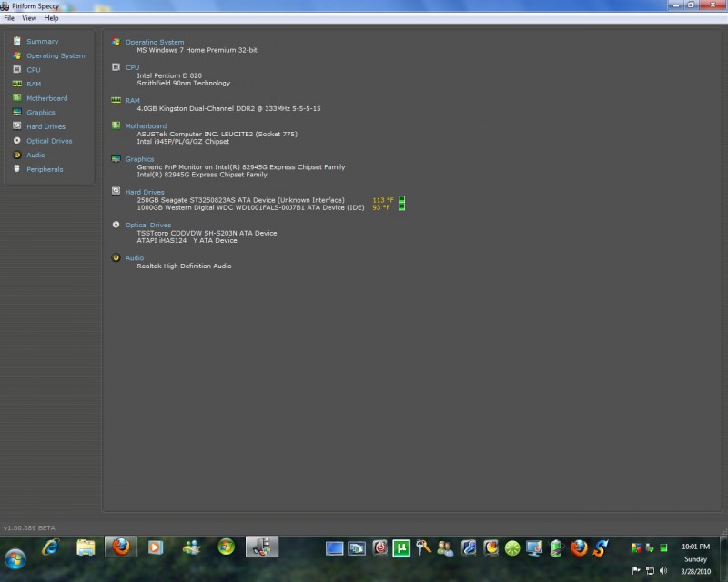Click the RAM stick icon in the sidebar
The image size is (728, 582).
click(x=17, y=84)
